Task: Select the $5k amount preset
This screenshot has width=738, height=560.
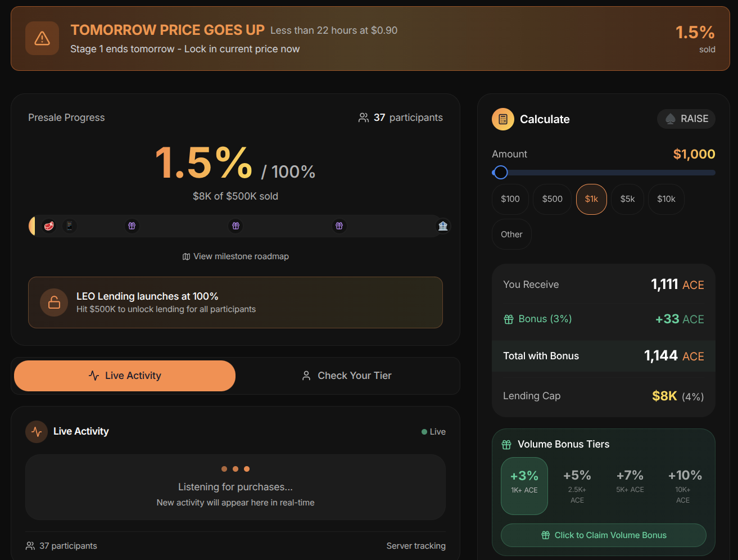Action: [627, 199]
